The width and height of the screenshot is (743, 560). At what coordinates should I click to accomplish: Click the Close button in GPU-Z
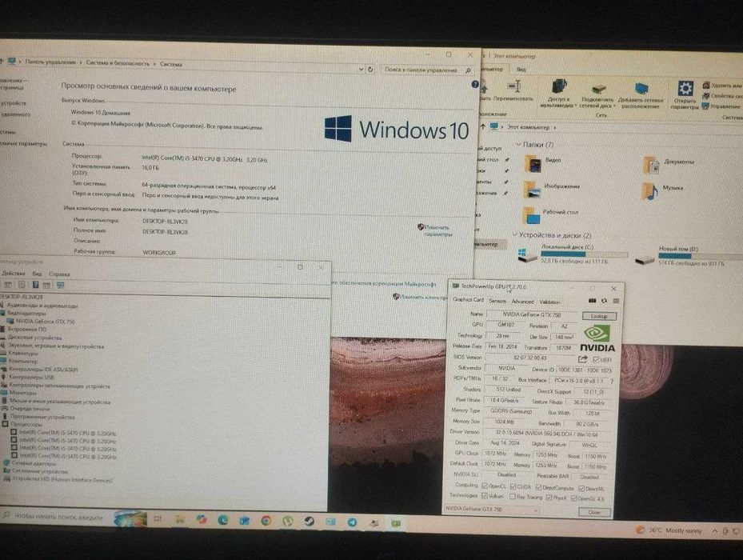coord(594,512)
